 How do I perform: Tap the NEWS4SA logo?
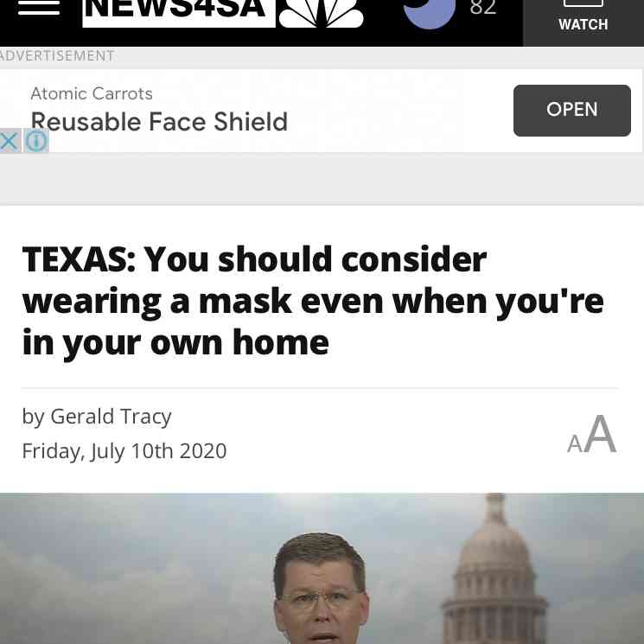coord(179,13)
